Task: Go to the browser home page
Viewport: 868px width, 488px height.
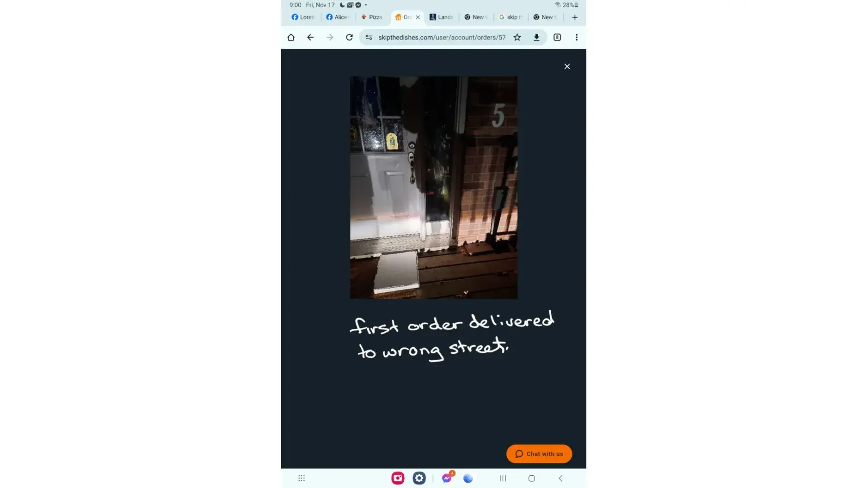Action: (x=291, y=38)
